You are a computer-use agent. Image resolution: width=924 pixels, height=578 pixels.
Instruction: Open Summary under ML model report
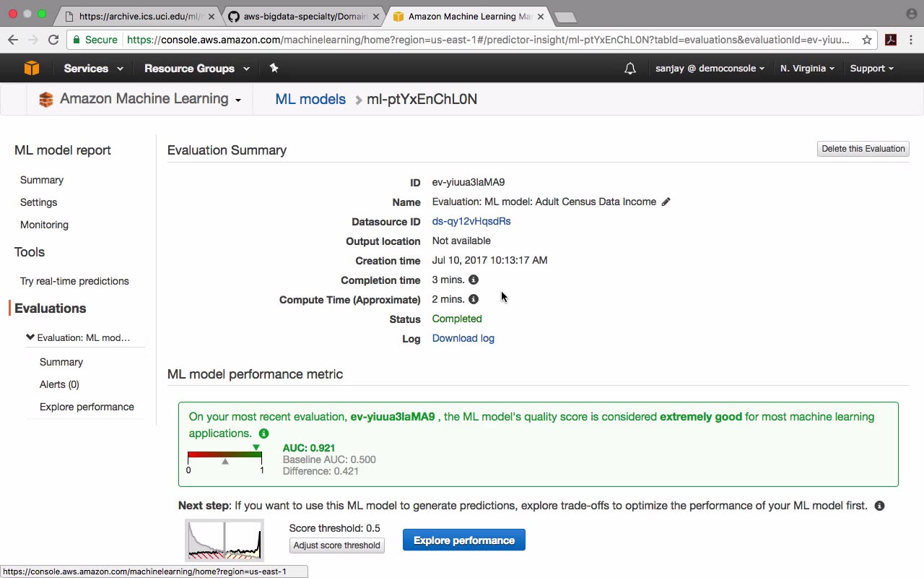coord(42,180)
